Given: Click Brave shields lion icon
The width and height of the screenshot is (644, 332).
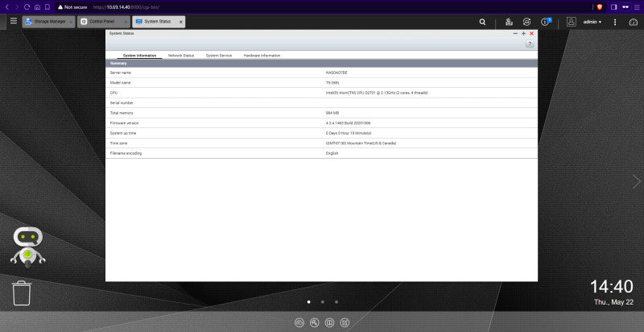Looking at the screenshot, I should [600, 7].
